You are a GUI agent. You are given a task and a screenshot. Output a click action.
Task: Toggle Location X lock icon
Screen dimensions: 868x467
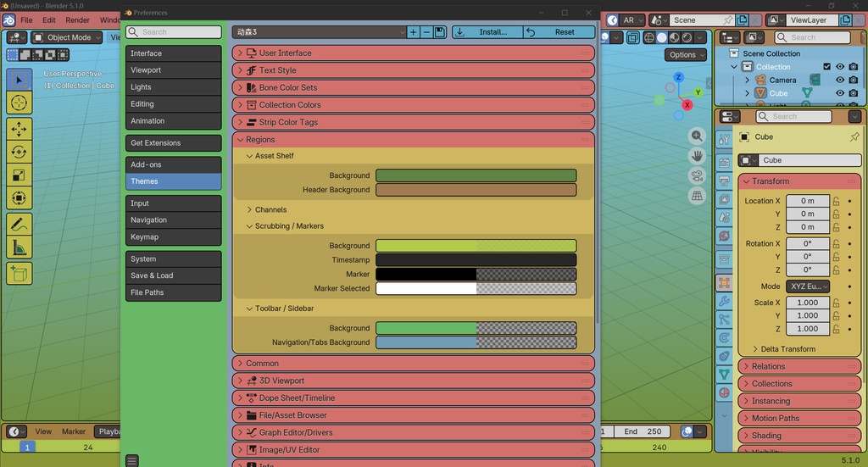click(x=837, y=201)
